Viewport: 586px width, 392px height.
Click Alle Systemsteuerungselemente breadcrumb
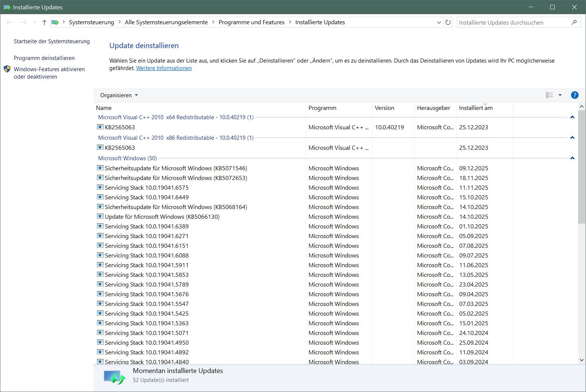[x=166, y=22]
